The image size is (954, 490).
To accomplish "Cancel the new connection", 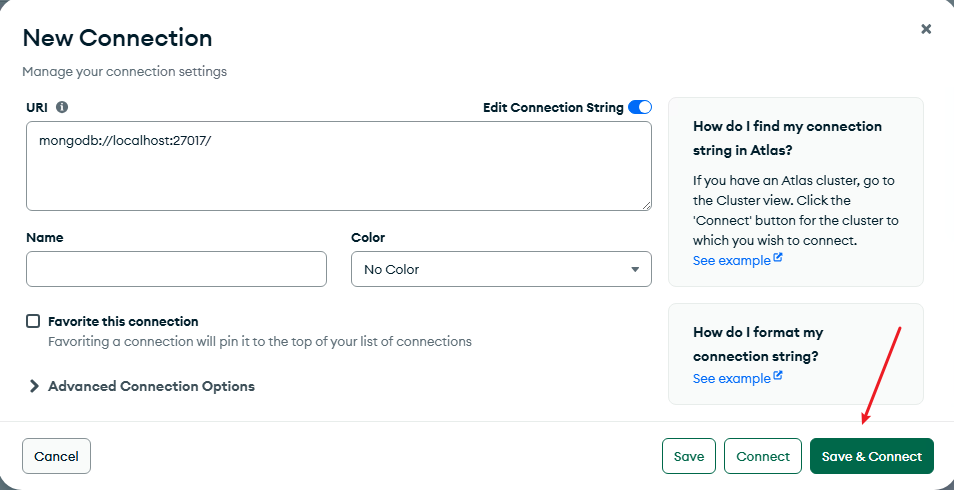I will [x=56, y=456].
